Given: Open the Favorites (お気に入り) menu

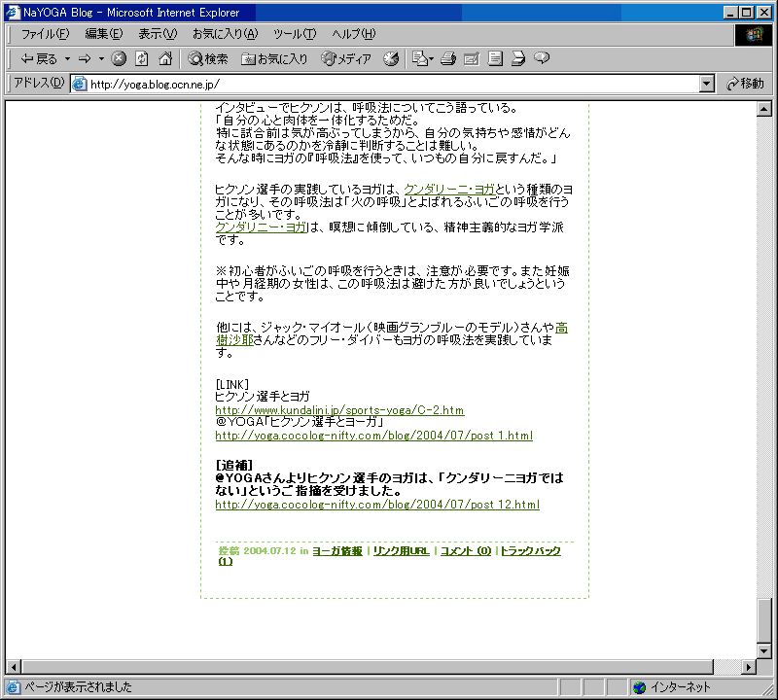Looking at the screenshot, I should (226, 34).
